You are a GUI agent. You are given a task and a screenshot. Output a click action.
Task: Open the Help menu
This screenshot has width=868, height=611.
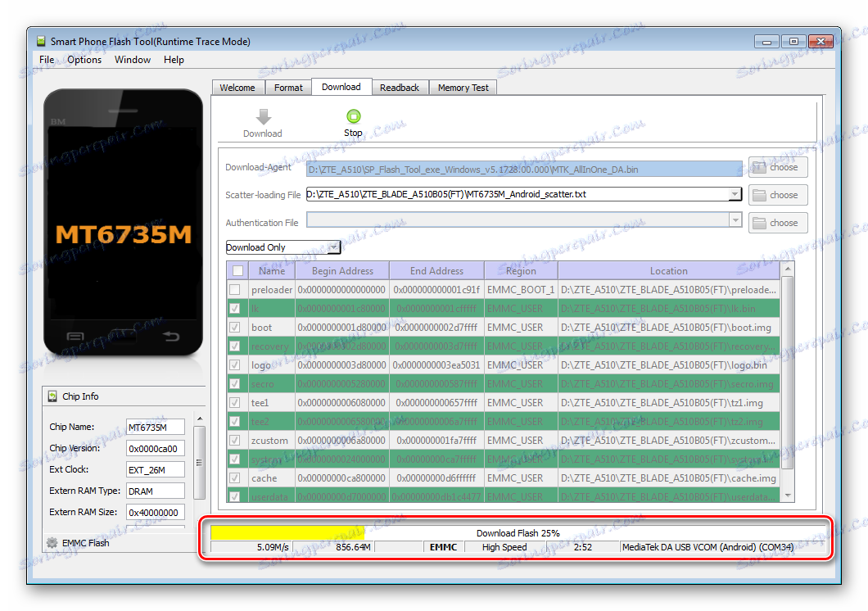[174, 59]
